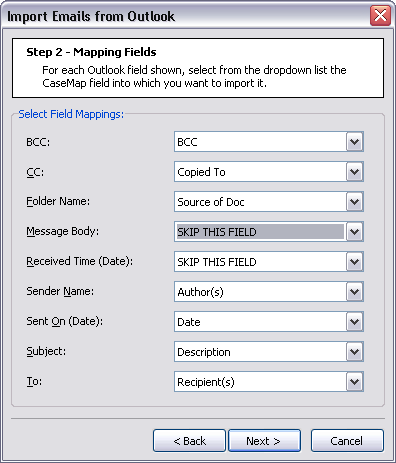Close the Import Emails from Outlook dialog
Viewport: 396px width, 463px height.
pos(380,15)
